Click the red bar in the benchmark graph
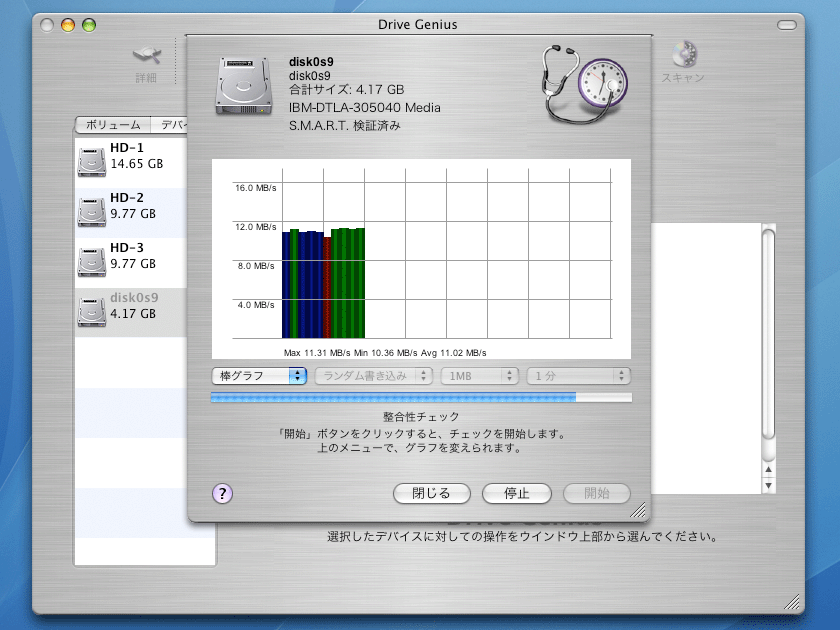The image size is (840, 630). coord(327,287)
